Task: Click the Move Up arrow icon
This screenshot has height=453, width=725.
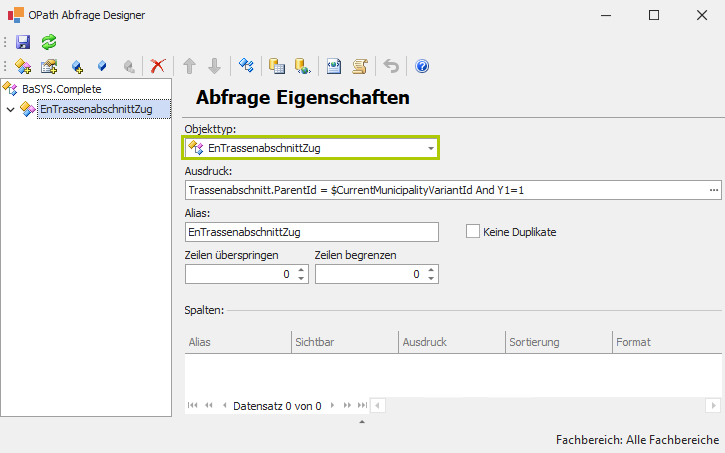Action: click(189, 66)
